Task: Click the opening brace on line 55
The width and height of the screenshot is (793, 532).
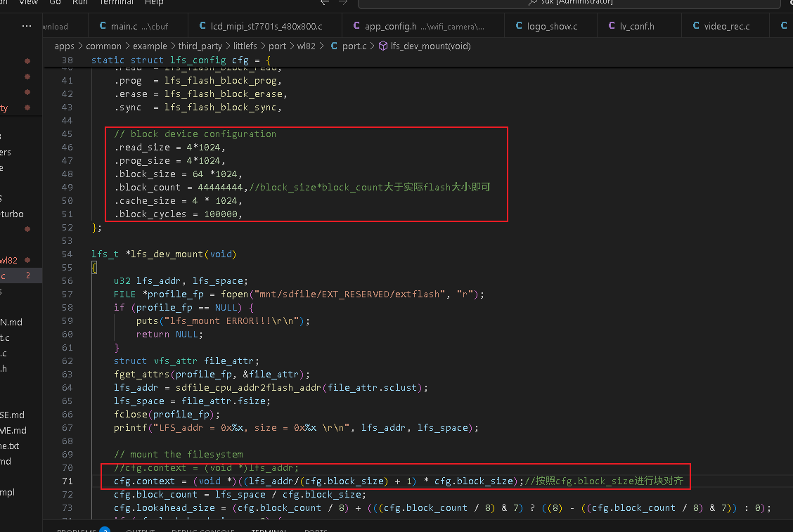Action: coord(94,268)
